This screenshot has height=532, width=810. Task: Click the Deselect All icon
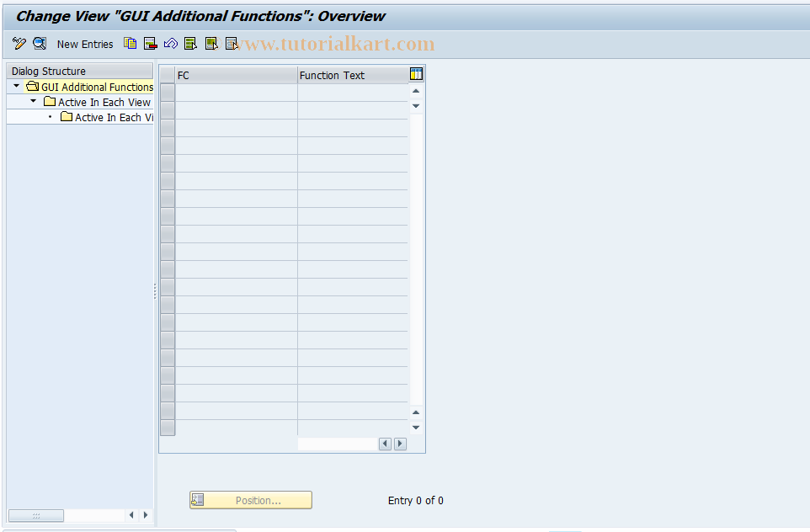click(232, 44)
